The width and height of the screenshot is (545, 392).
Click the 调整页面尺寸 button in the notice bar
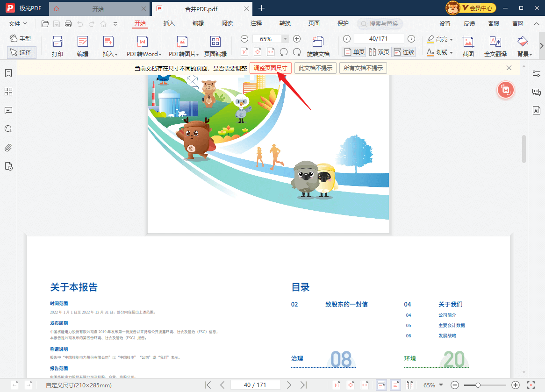(270, 68)
